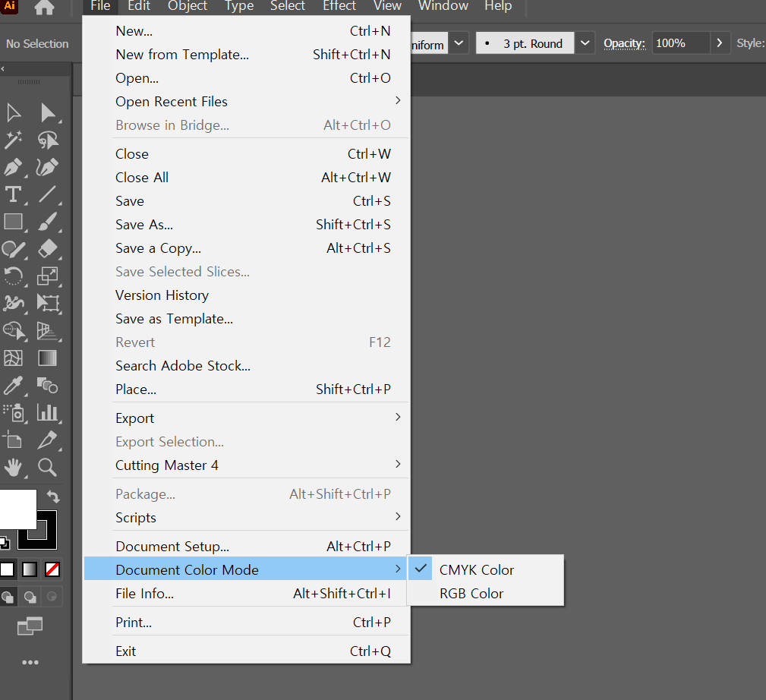Choose the Curvature tool

tap(48, 168)
